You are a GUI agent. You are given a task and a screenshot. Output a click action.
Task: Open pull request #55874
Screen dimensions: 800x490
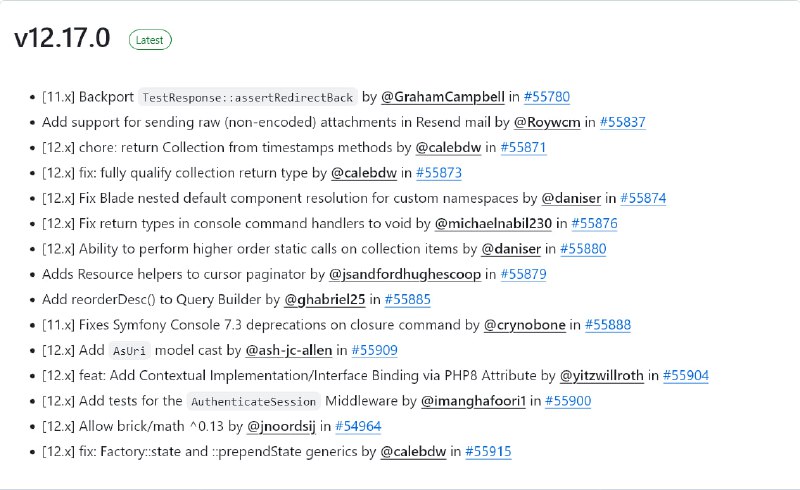(643, 198)
